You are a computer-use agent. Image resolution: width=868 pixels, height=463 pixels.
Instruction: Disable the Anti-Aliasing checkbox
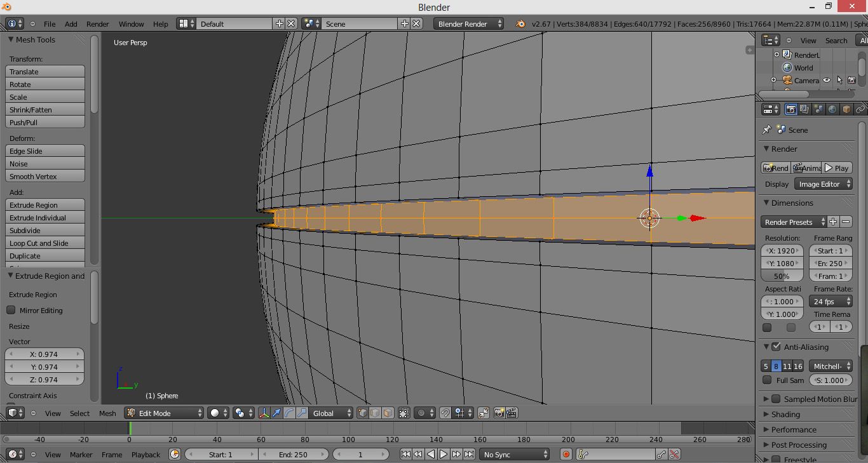[776, 347]
